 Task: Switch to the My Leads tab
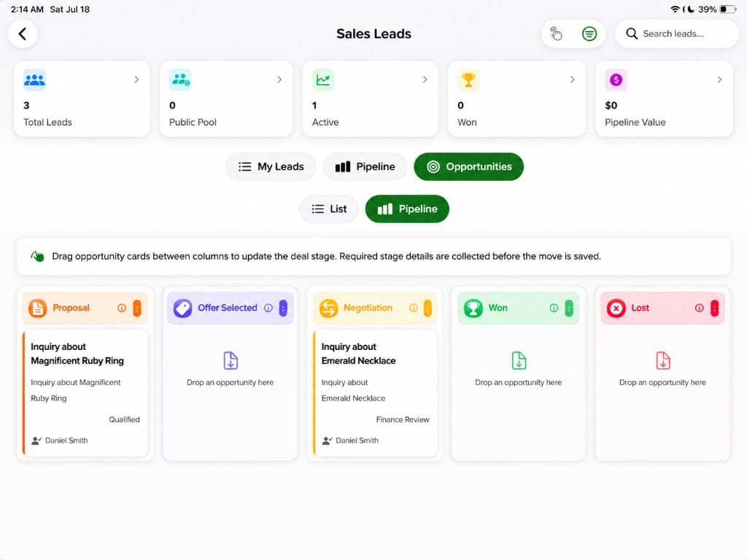pyautogui.click(x=271, y=167)
